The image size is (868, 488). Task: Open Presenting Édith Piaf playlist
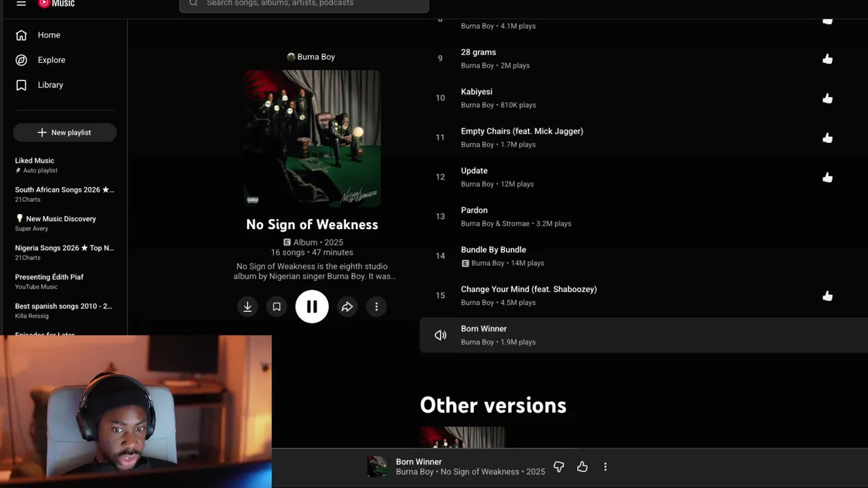click(x=65, y=282)
